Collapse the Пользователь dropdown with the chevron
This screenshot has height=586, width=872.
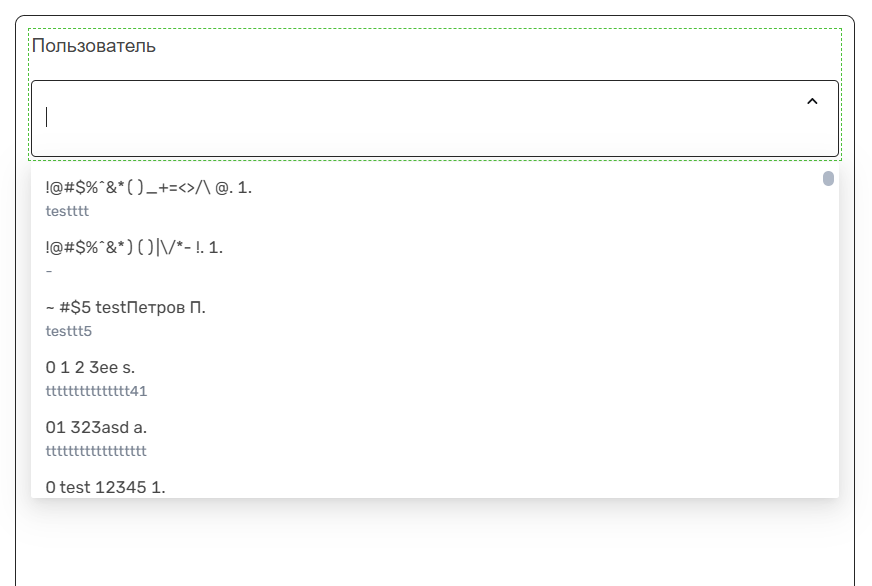[x=812, y=101]
